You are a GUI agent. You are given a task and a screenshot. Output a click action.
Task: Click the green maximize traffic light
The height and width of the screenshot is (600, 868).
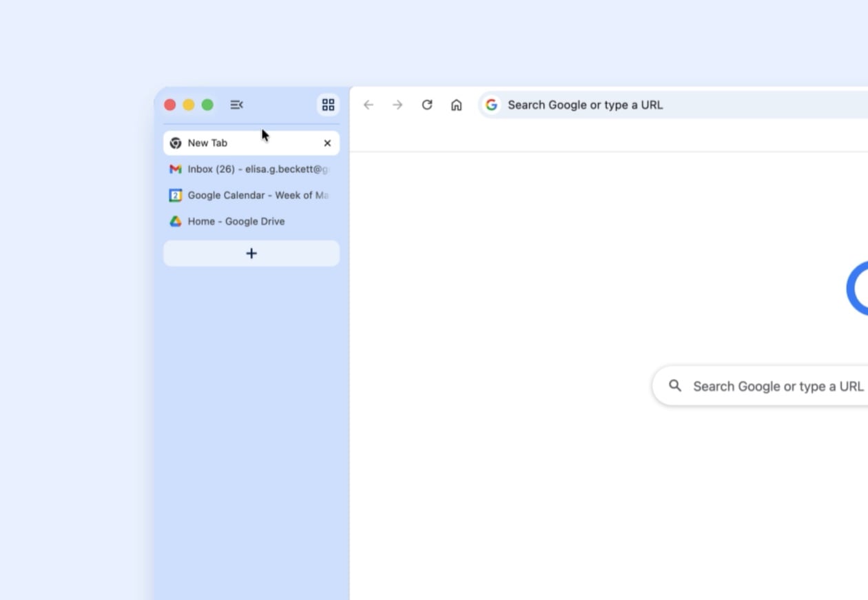[x=207, y=105]
